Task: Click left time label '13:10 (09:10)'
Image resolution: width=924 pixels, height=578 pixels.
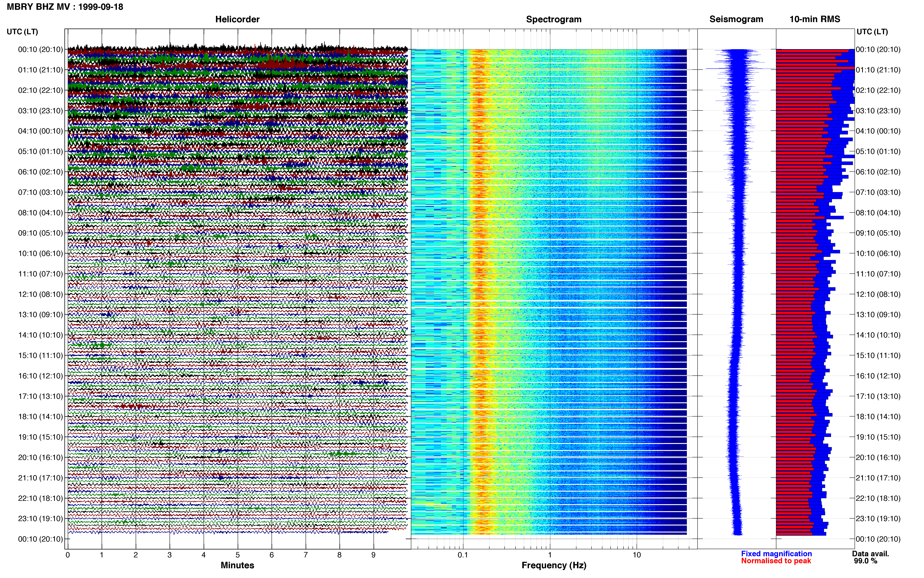Action: click(41, 315)
